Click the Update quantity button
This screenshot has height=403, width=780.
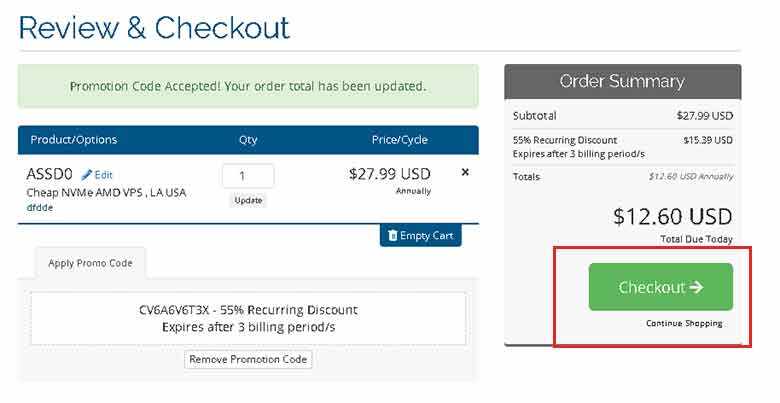(248, 201)
